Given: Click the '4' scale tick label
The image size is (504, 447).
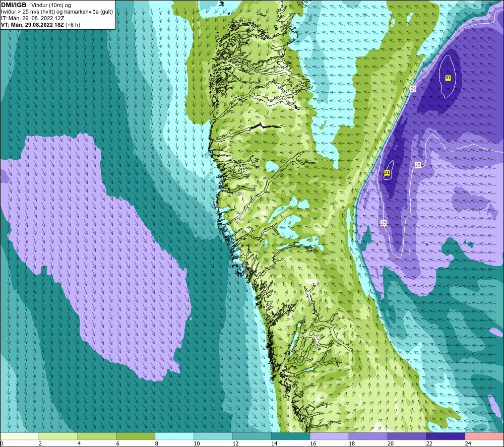Looking at the screenshot, I should coord(79,443).
